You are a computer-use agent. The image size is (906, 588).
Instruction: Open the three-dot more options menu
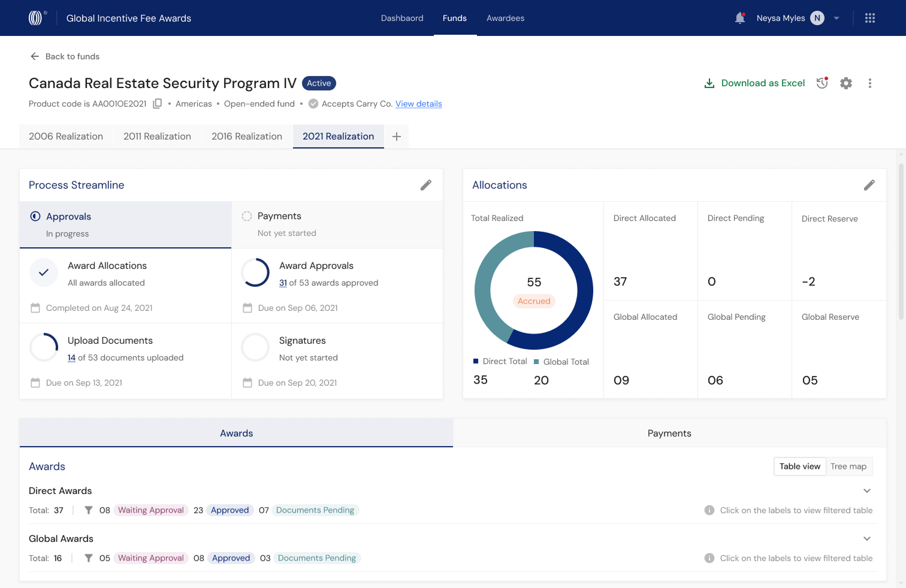coord(870,83)
